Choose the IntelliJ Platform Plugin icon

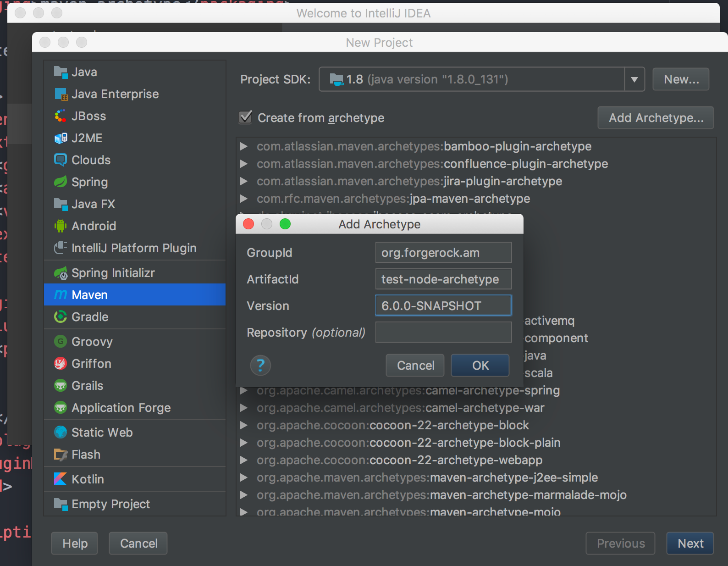click(61, 248)
